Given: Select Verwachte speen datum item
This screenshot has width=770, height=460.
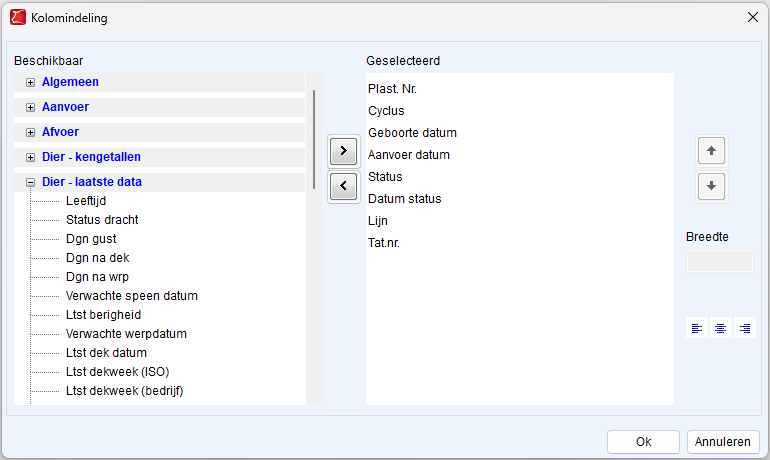Looking at the screenshot, I should coord(132,296).
